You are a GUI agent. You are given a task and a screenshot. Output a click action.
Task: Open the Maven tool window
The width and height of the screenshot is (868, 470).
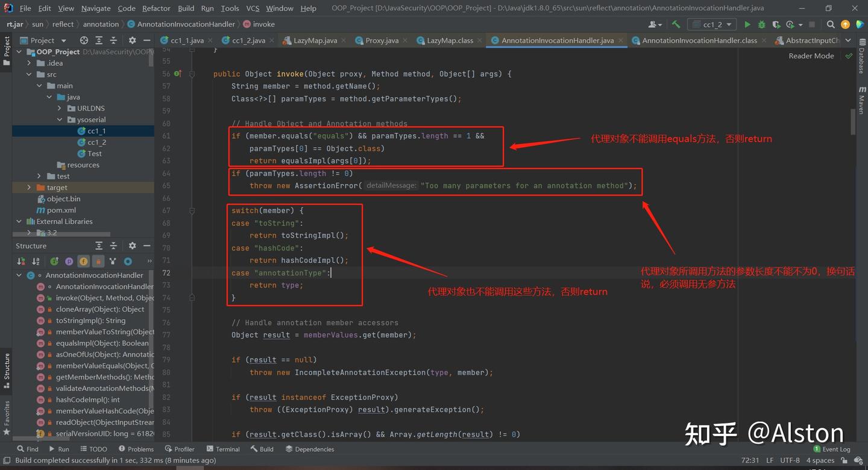861,100
